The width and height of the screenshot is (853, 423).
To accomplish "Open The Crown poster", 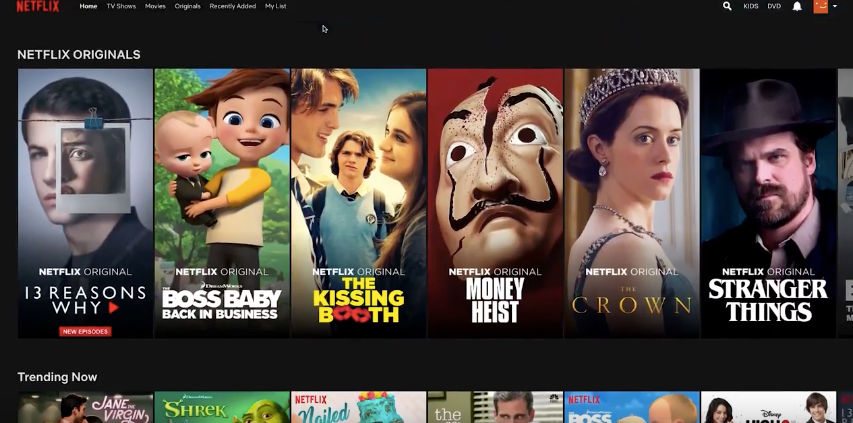I will (632, 203).
